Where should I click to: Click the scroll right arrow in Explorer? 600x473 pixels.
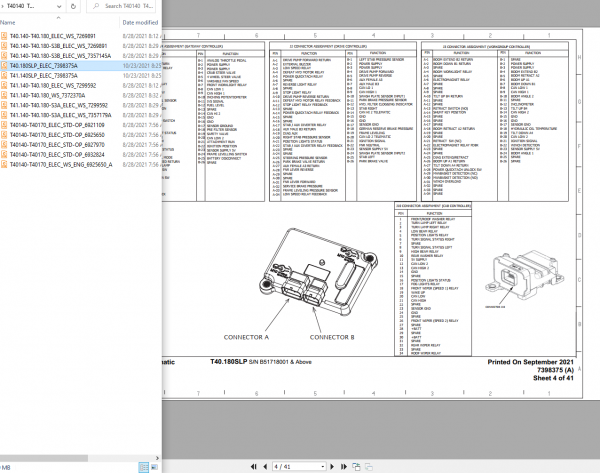[x=157, y=458]
